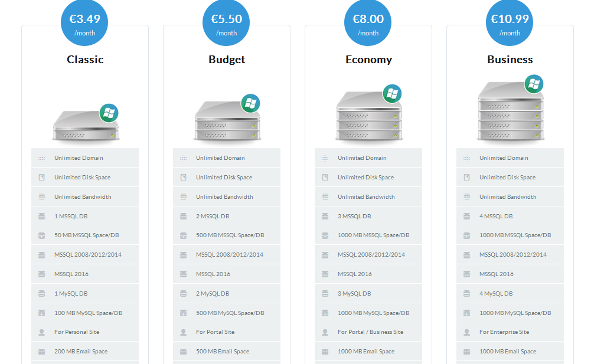The image size is (591, 364).
Task: Click the database icon beside 2 MSSQL DB
Action: click(183, 217)
